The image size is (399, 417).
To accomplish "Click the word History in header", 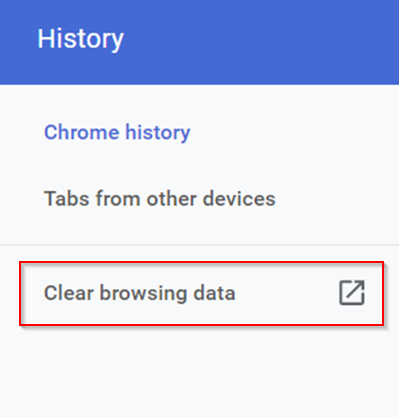I will tap(80, 39).
